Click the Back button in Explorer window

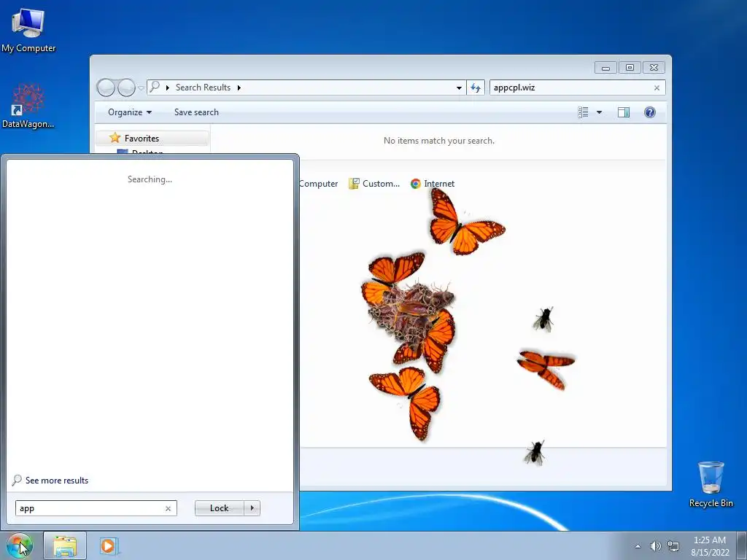coord(106,87)
